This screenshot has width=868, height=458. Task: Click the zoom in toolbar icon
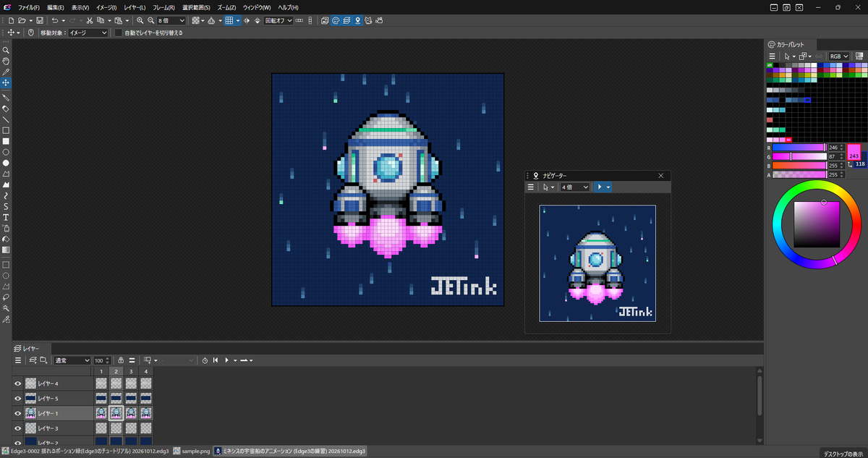pyautogui.click(x=140, y=20)
